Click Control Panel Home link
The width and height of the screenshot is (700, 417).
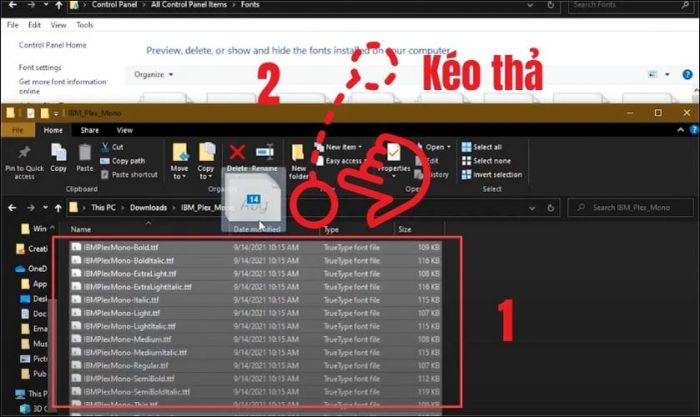pos(53,45)
